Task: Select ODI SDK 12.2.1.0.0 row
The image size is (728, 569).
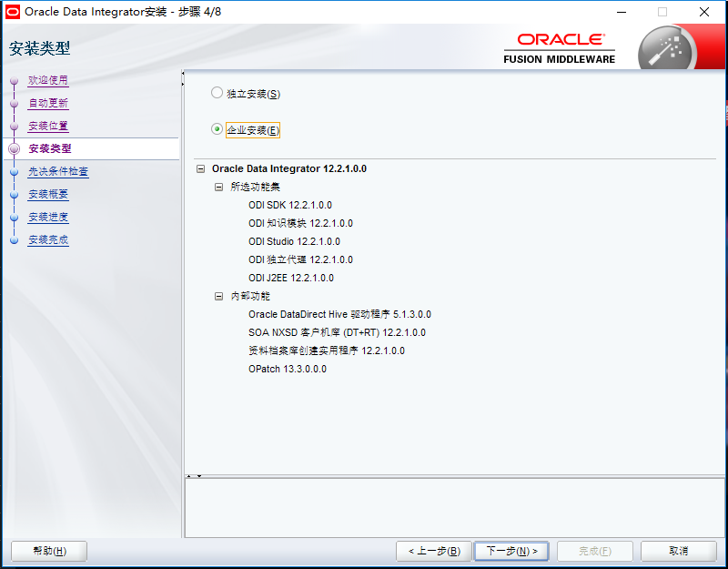Action: (x=290, y=205)
